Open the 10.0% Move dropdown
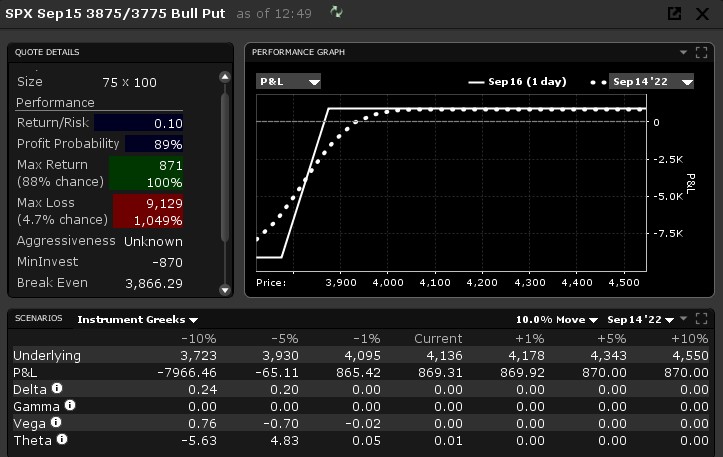 (557, 320)
